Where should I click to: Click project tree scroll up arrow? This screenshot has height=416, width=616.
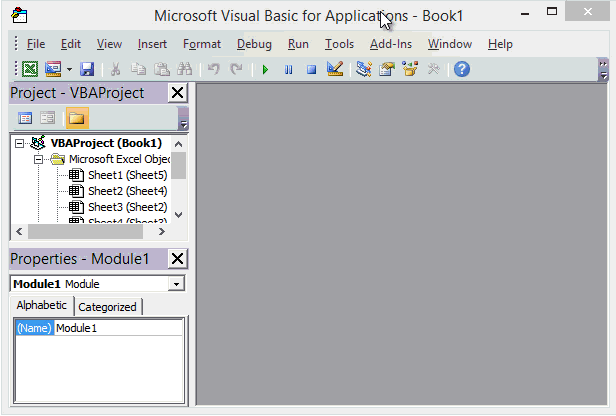178,144
